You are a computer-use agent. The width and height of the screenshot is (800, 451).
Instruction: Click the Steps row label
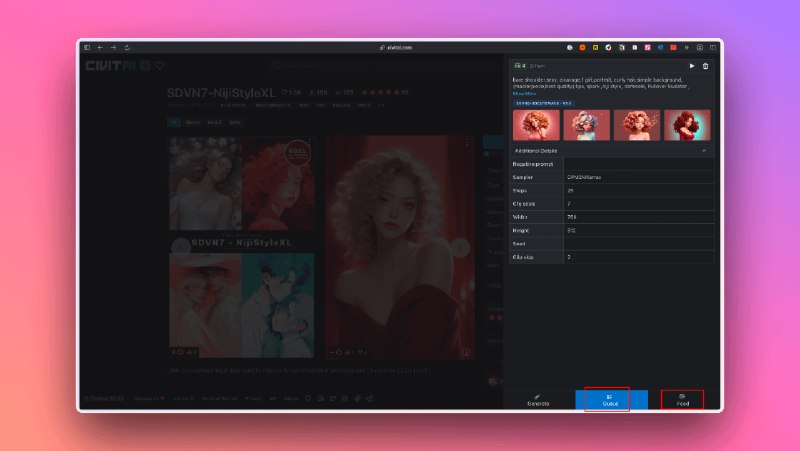coord(519,191)
